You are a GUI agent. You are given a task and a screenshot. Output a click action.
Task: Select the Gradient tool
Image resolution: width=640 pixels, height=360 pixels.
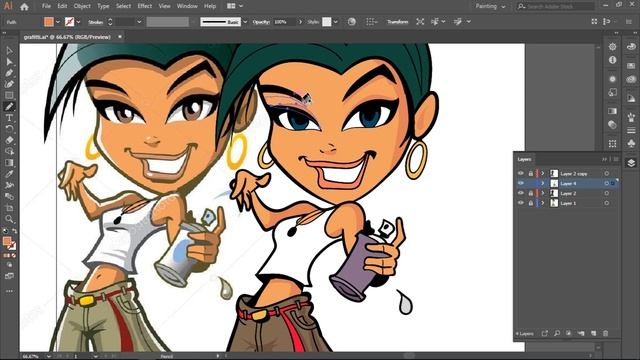pos(9,162)
